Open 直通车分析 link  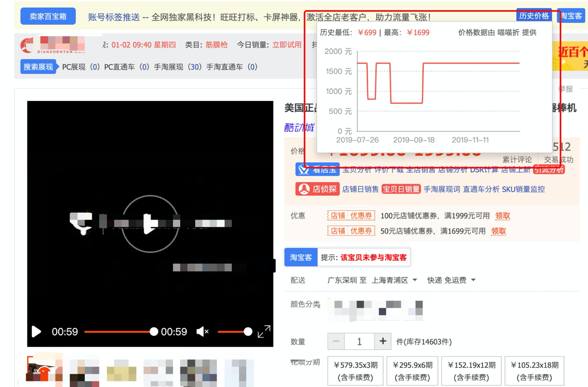click(481, 189)
